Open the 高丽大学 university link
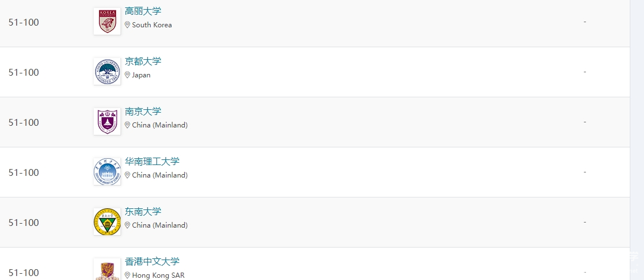644x280 pixels. click(143, 11)
